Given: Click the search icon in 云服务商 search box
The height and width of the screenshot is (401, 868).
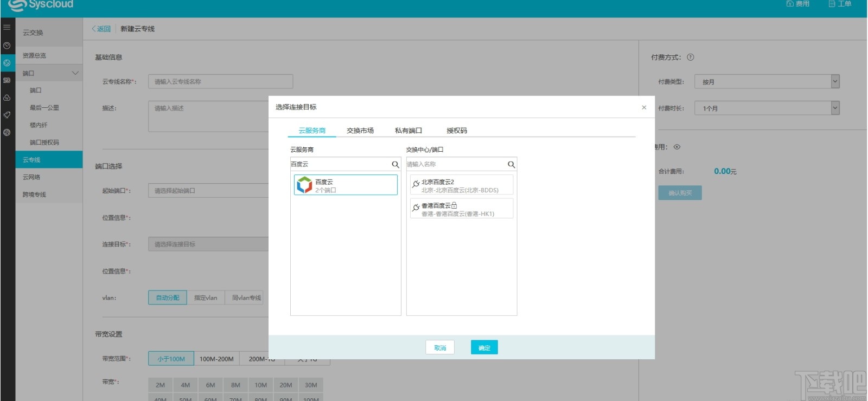Looking at the screenshot, I should coord(395,164).
